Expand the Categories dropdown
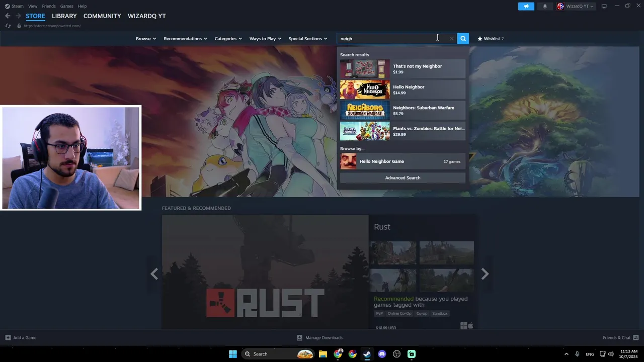 click(x=228, y=39)
